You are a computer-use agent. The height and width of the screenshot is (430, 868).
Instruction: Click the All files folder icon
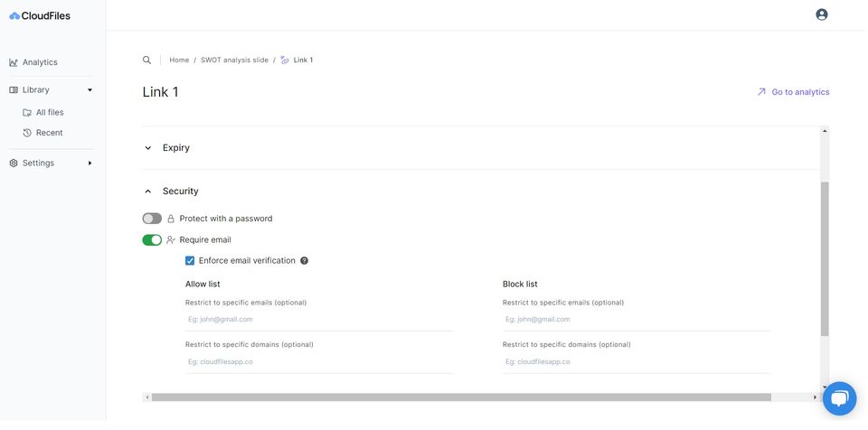click(27, 113)
